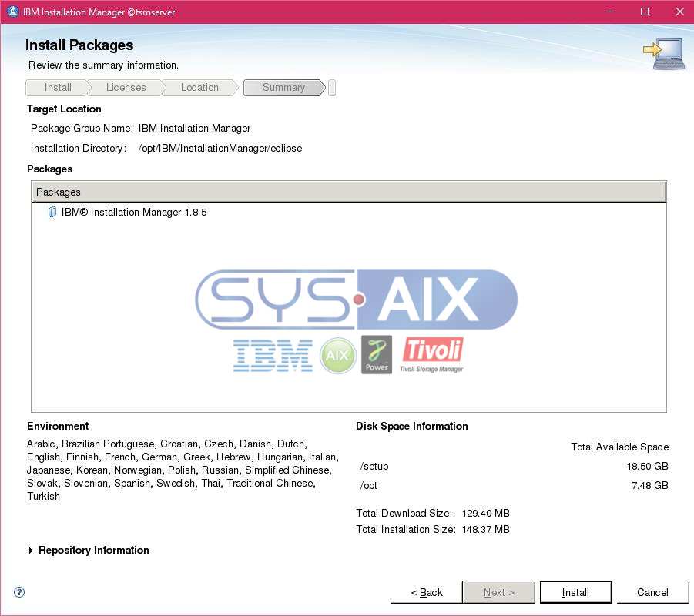Viewport: 694px width, 616px height.
Task: Select the Licenses step in the breadcrumb
Action: [x=126, y=88]
